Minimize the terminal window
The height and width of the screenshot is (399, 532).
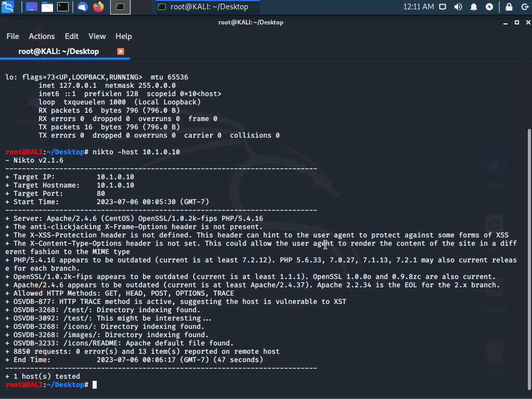point(505,22)
